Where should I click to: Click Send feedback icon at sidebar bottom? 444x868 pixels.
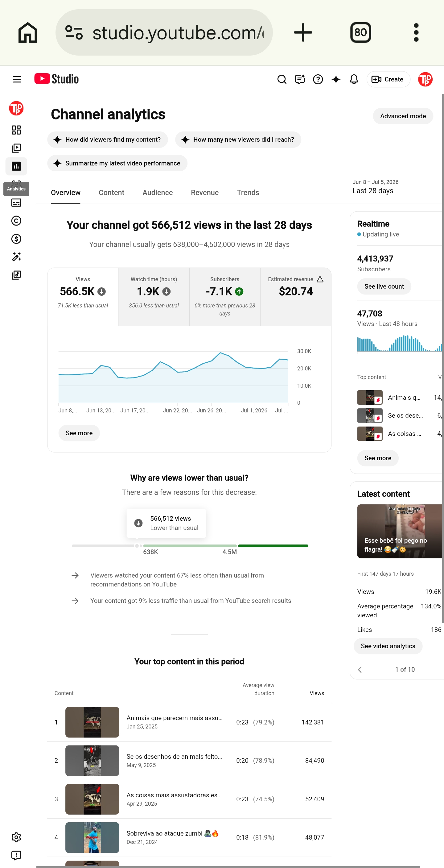tap(16, 856)
